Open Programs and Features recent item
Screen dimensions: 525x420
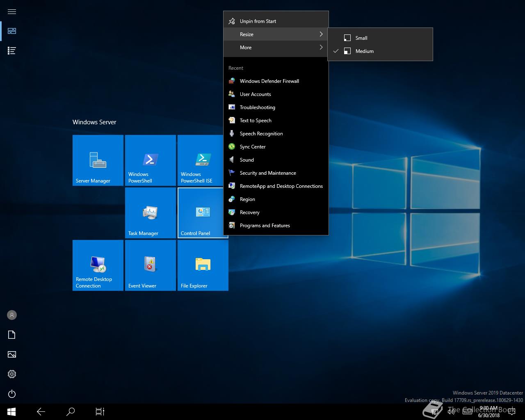(x=276, y=225)
